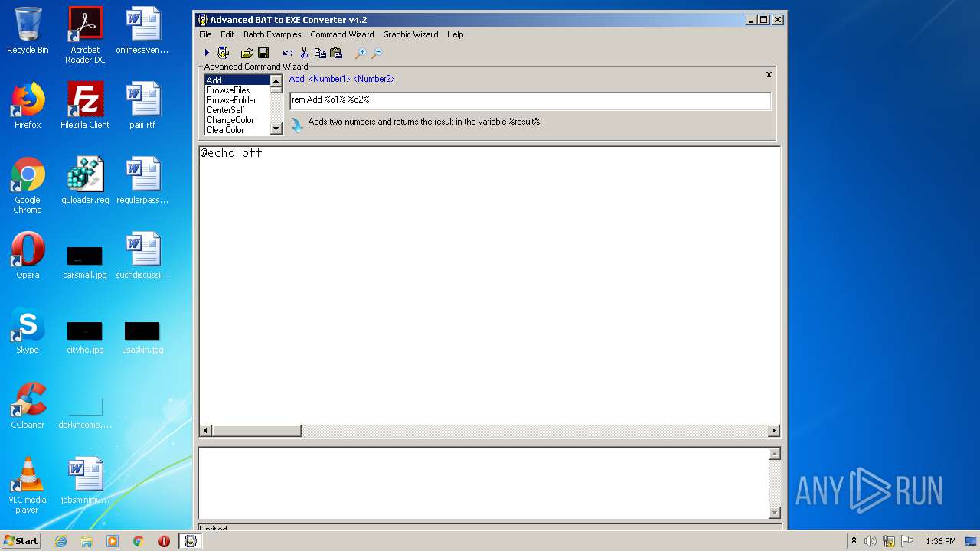Select usaskin.jpg file on desktop
Screen dimensions: 980x551
[x=142, y=336]
